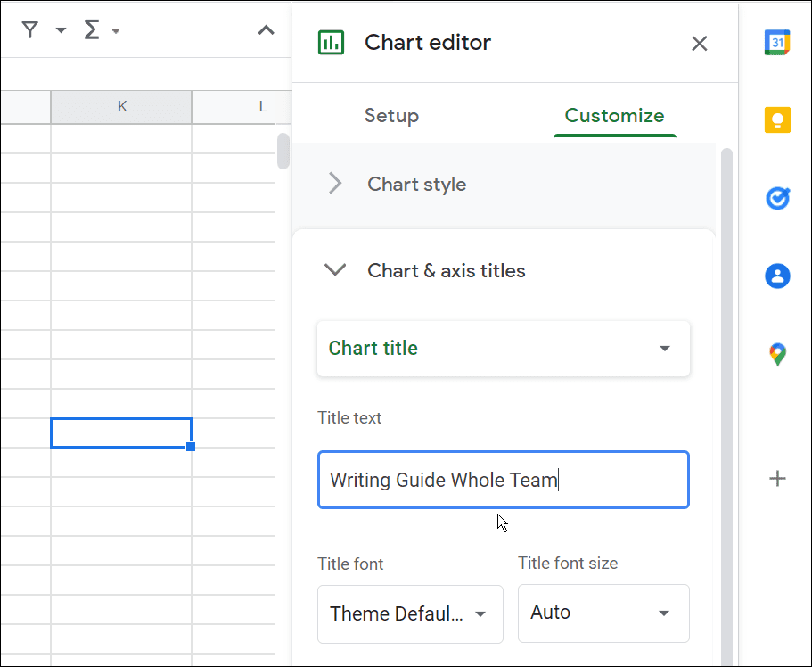812x667 pixels.
Task: Hide the menus with the up chevron
Action: coord(266,30)
